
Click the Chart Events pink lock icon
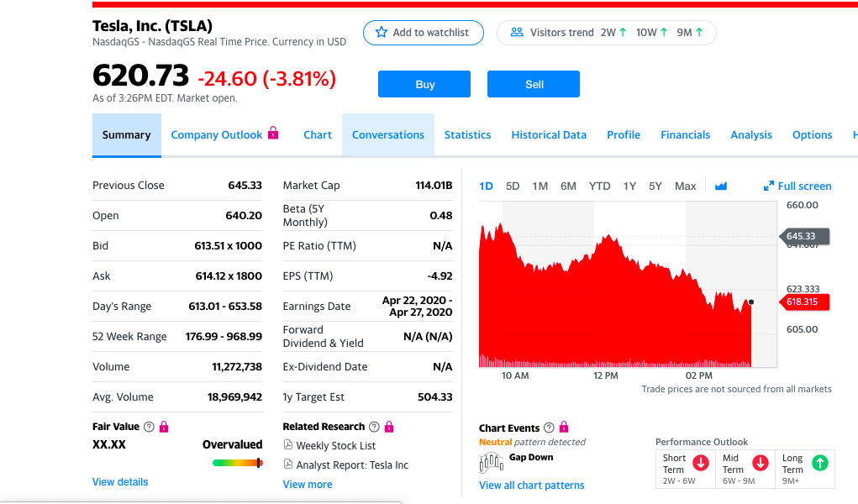point(564,428)
